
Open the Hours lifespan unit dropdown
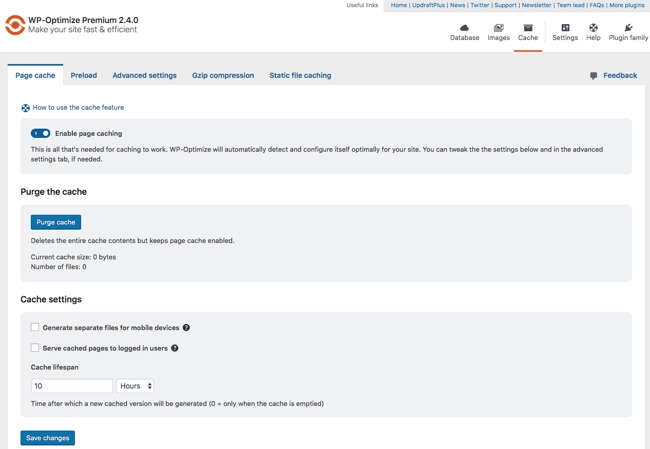click(x=135, y=386)
